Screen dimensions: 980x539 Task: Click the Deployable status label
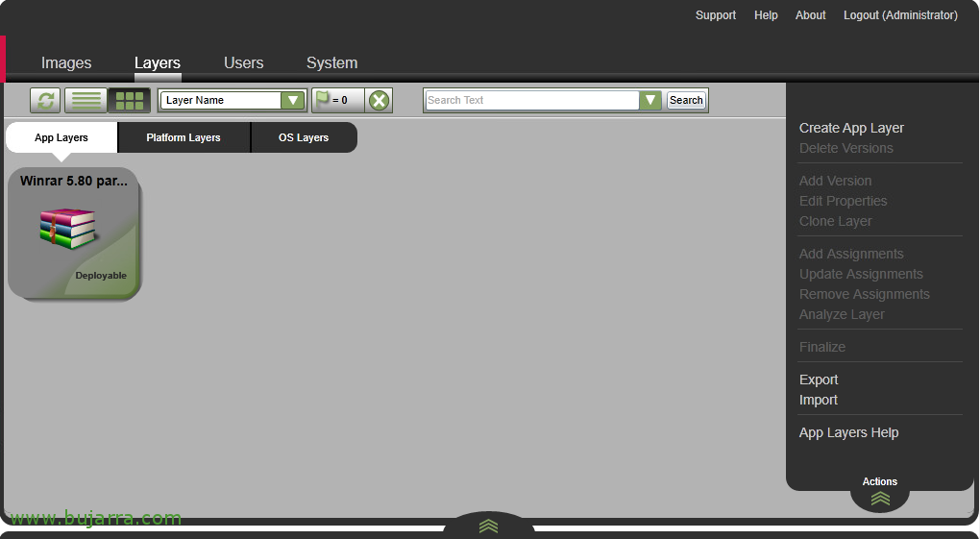101,275
